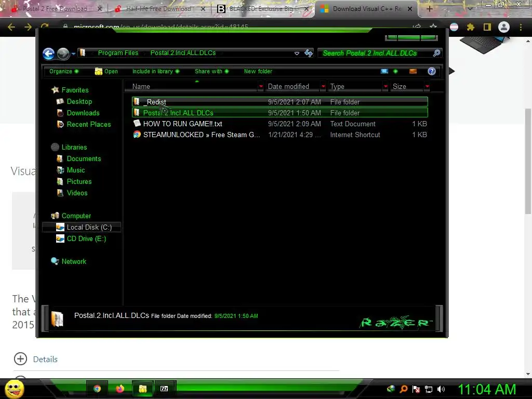Open the Include in library menu
The height and width of the screenshot is (399, 532).
[156, 71]
